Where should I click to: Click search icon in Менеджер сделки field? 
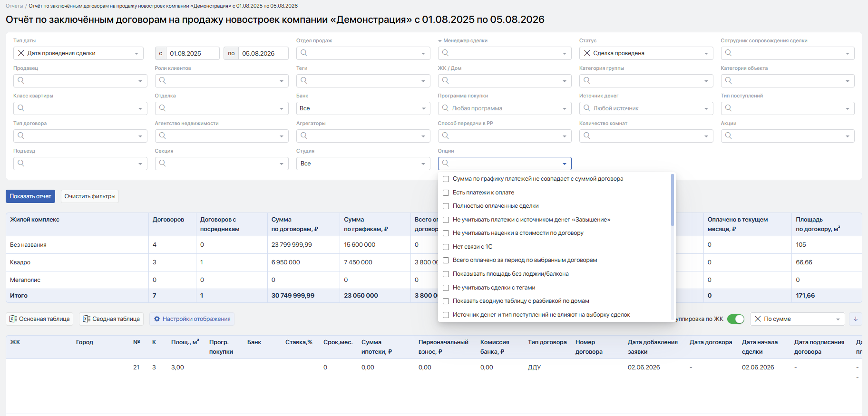(x=446, y=53)
